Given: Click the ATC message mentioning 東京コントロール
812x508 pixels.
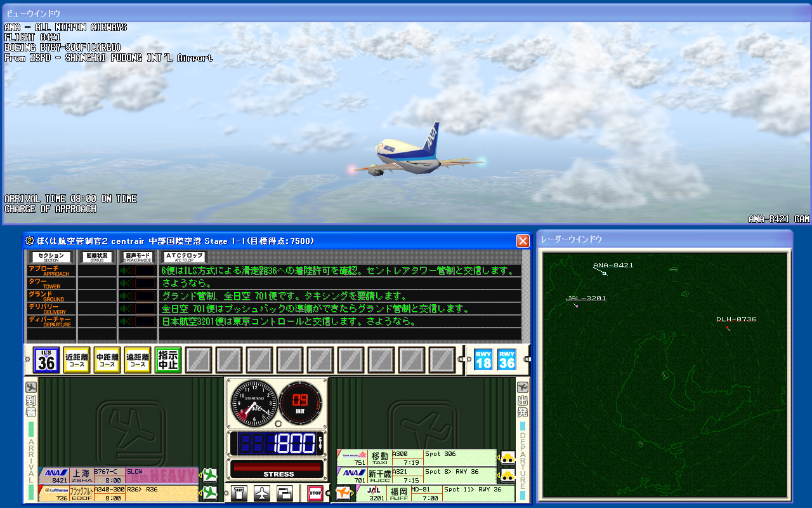Looking at the screenshot, I should coord(289,321).
